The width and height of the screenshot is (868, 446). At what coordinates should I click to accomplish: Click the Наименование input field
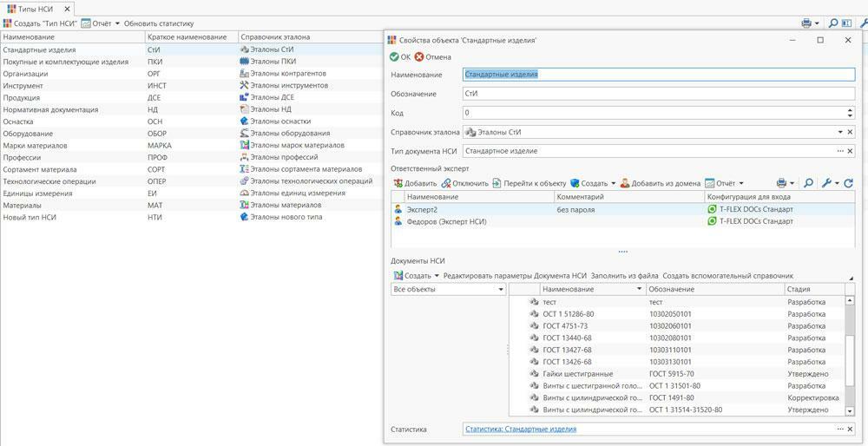coord(659,74)
